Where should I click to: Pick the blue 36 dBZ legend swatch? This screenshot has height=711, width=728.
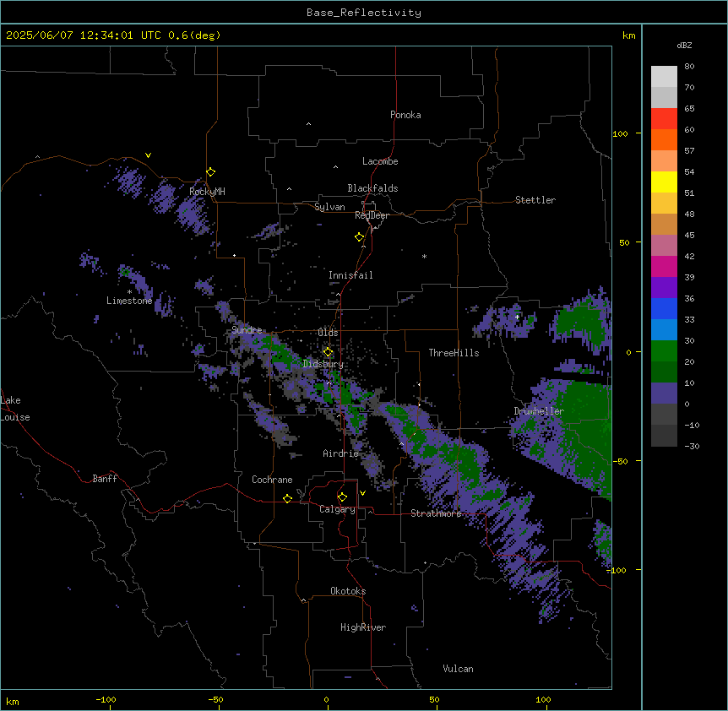click(664, 308)
